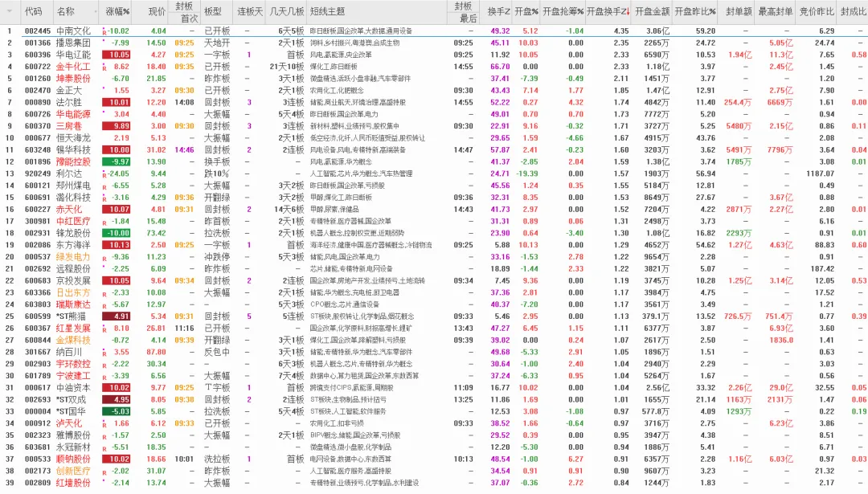Sort by the 开盘抢筹% column header
This screenshot has height=494, width=868.
[563, 11]
